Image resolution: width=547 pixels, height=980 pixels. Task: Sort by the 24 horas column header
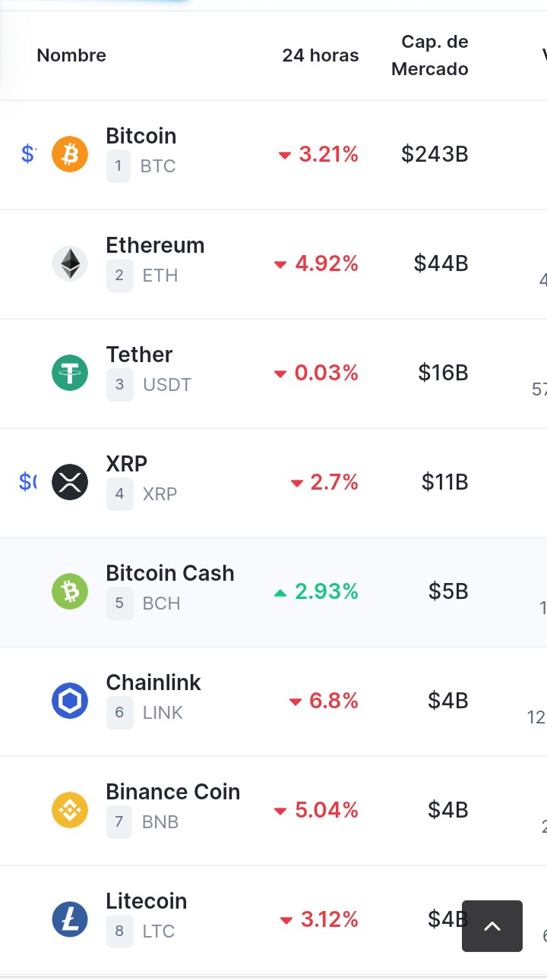[x=321, y=55]
